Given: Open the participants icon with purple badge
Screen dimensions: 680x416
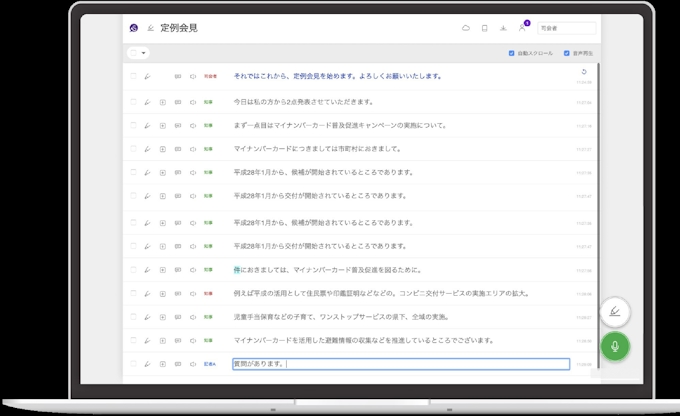Looking at the screenshot, I should point(522,28).
